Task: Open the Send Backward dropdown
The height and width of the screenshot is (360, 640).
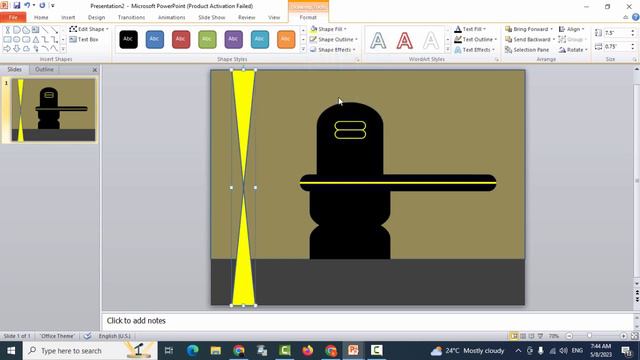Action: [530, 39]
